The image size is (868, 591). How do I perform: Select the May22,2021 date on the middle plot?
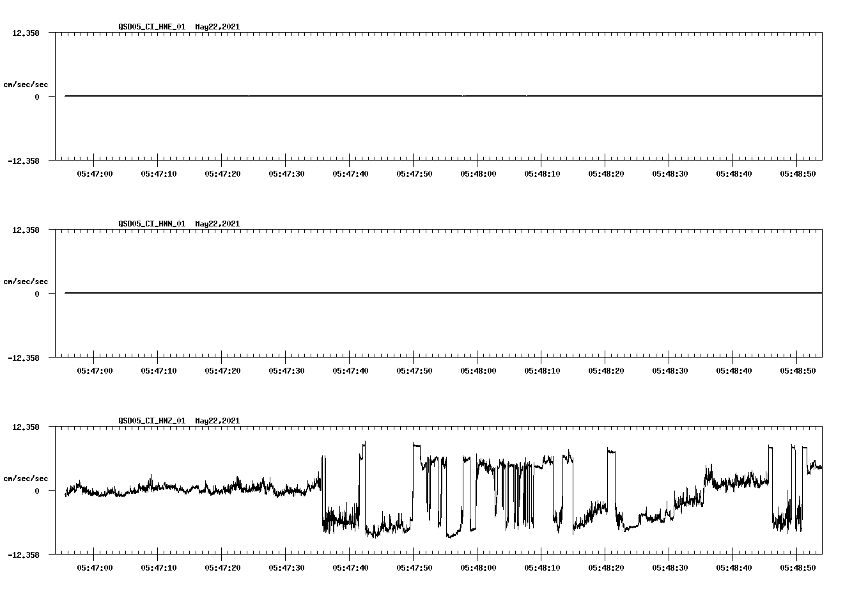tap(217, 224)
